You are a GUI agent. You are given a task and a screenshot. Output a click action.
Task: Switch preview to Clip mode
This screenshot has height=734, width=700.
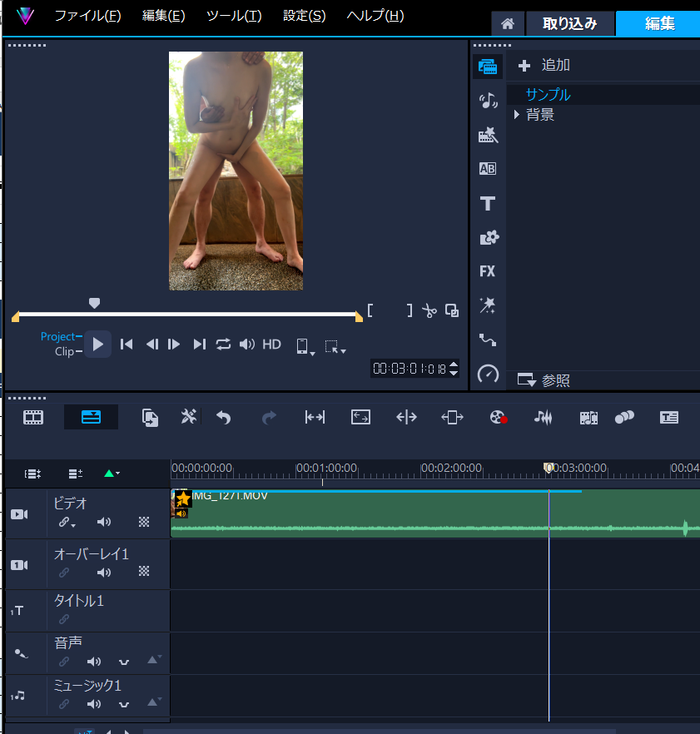(x=65, y=351)
